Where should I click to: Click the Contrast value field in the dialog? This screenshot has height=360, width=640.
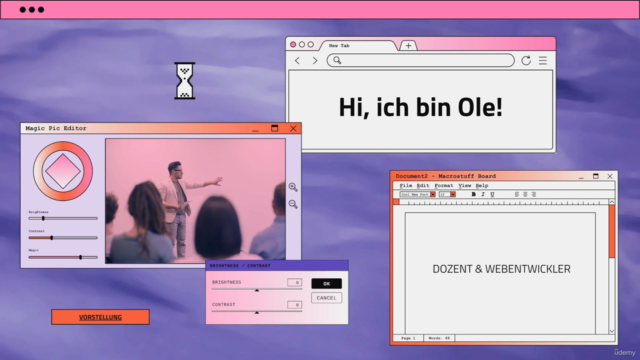(294, 305)
